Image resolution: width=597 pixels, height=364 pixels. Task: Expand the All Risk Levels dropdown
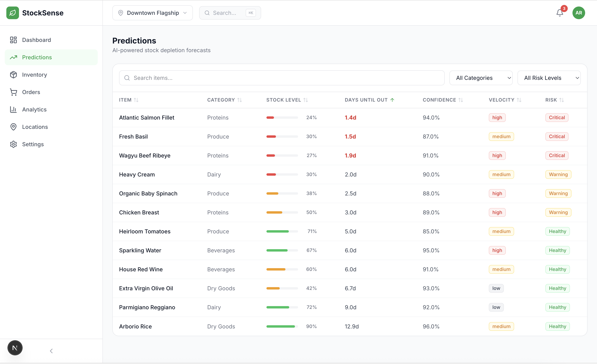549,78
